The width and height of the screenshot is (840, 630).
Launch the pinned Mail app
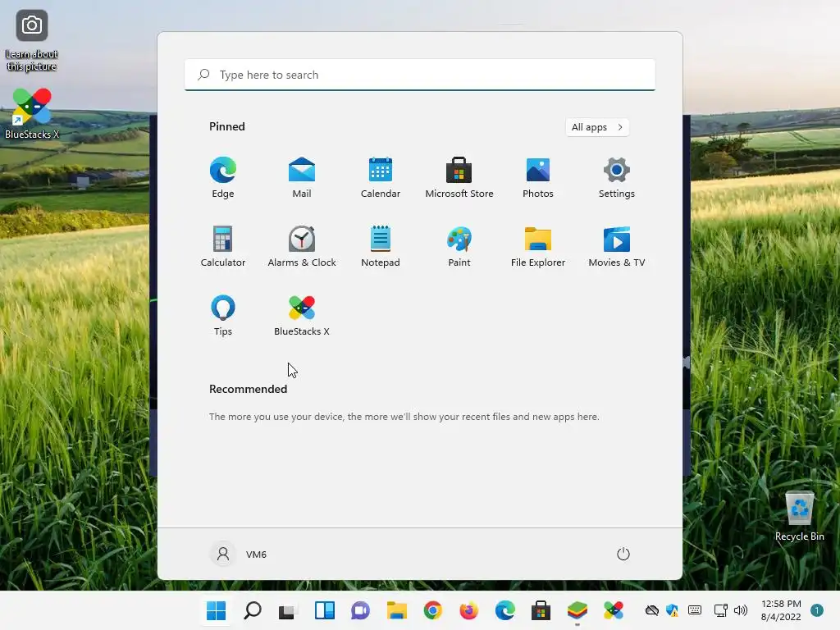coord(302,177)
